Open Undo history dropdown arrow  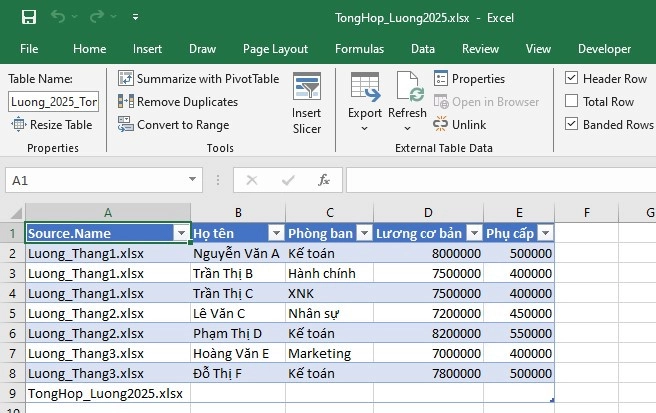[75, 17]
